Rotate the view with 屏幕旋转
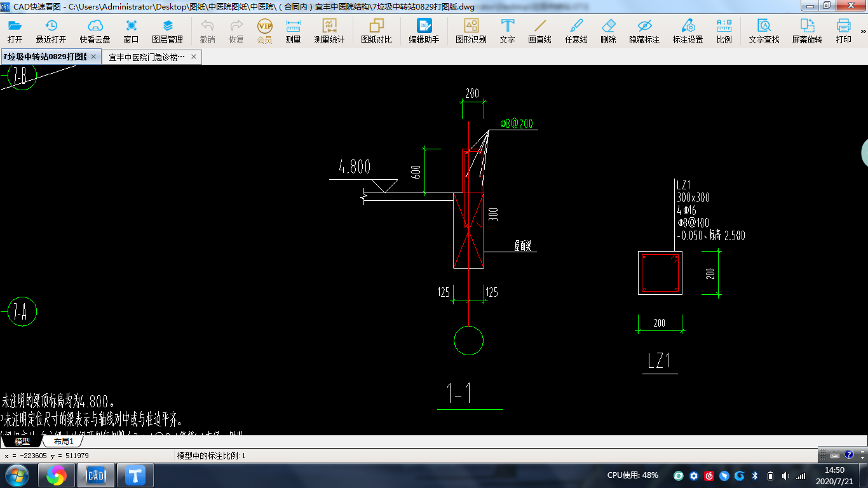This screenshot has width=868, height=488. pyautogui.click(x=807, y=31)
